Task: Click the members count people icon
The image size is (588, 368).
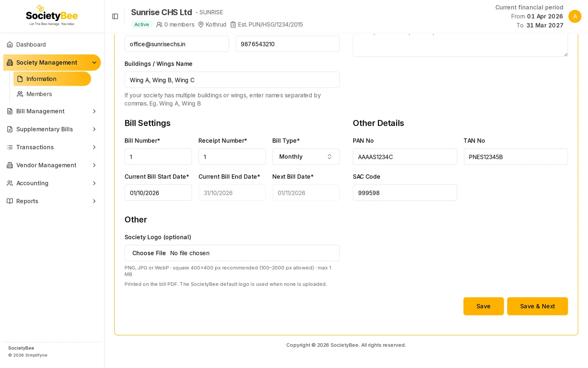Action: coord(159,25)
